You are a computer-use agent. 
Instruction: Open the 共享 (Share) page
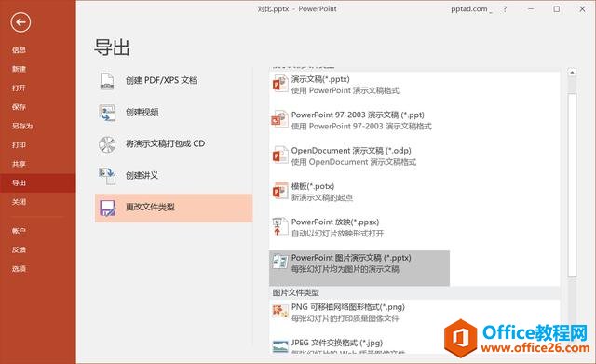19,164
